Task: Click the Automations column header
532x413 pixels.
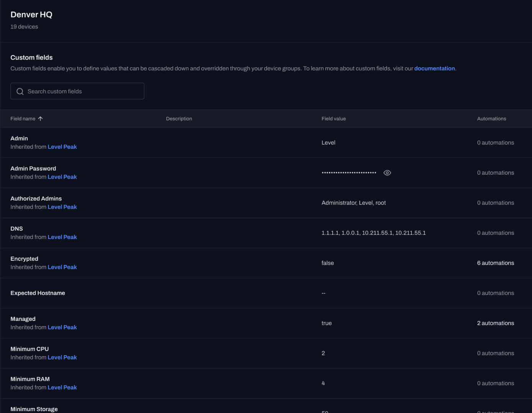Action: [491, 119]
